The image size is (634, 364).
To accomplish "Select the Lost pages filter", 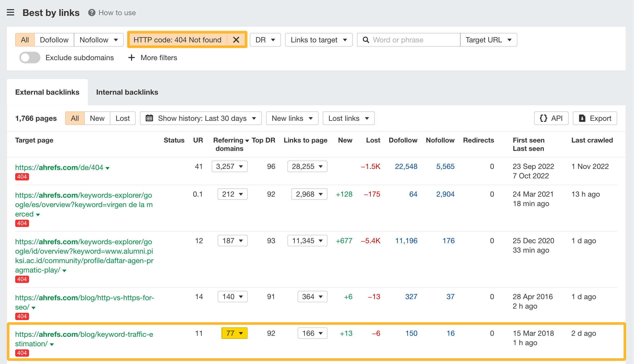I will tap(123, 118).
